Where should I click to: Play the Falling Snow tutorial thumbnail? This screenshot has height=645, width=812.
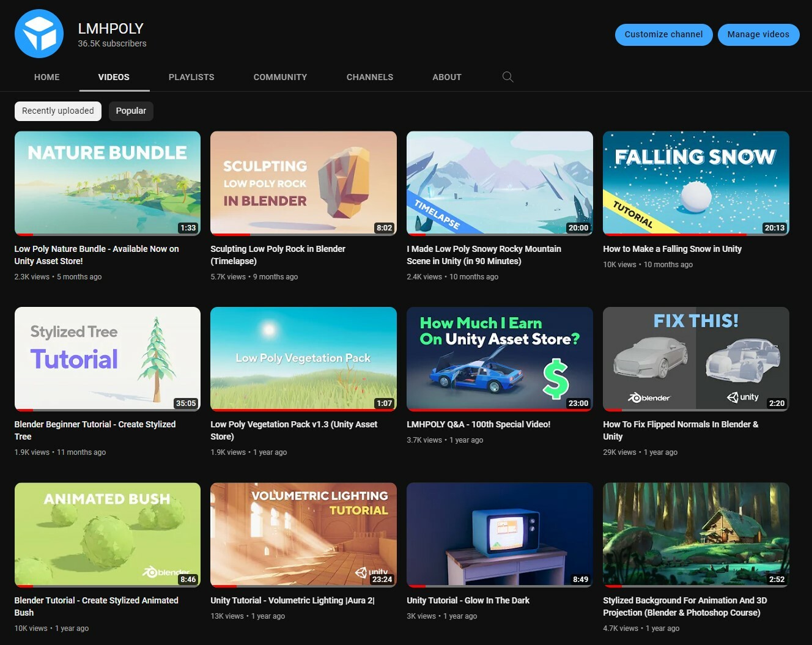click(696, 183)
